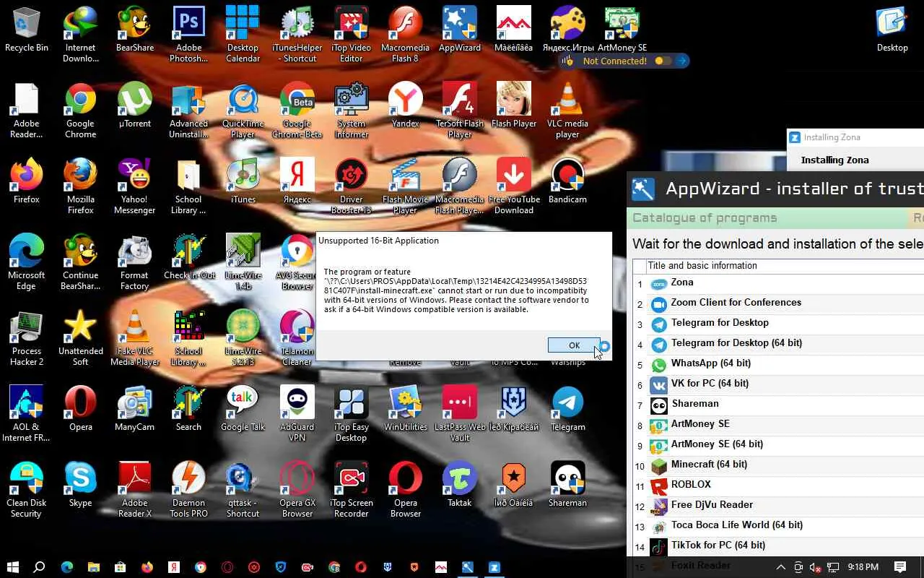This screenshot has height=578, width=924.
Task: Select Zoom Client for Conferences in the list
Action: click(x=778, y=303)
